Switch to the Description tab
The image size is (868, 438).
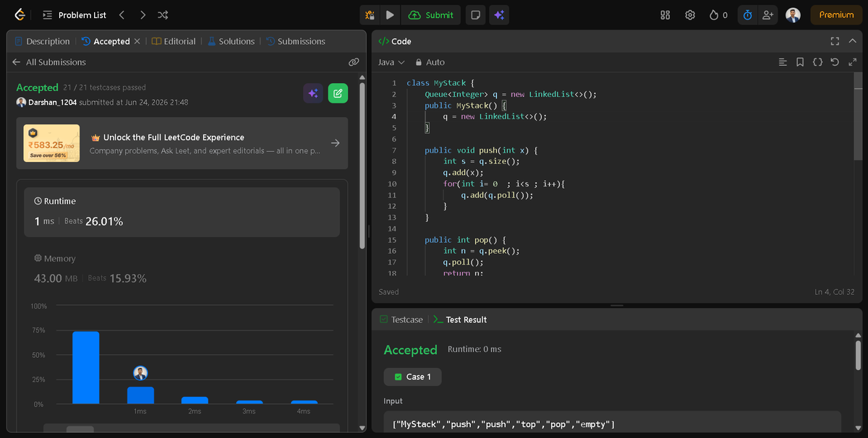[x=42, y=41]
